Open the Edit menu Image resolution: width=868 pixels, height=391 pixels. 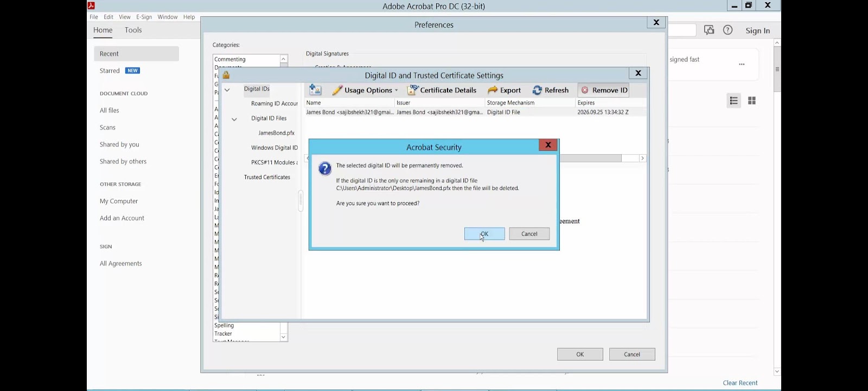pyautogui.click(x=108, y=17)
